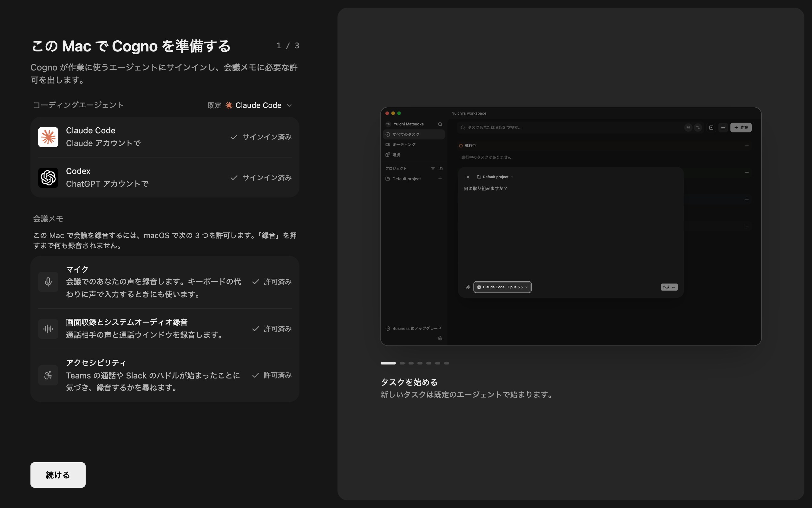Click the plus next to Default project in sidebar
812x508 pixels.
(x=440, y=179)
